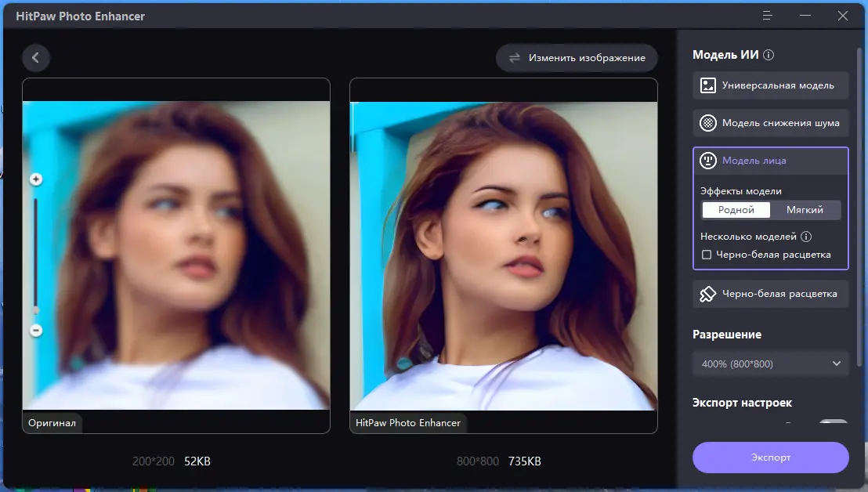Click the swap arrows icon in Изменить изображение
Viewport: 868px width, 492px height.
[514, 57]
